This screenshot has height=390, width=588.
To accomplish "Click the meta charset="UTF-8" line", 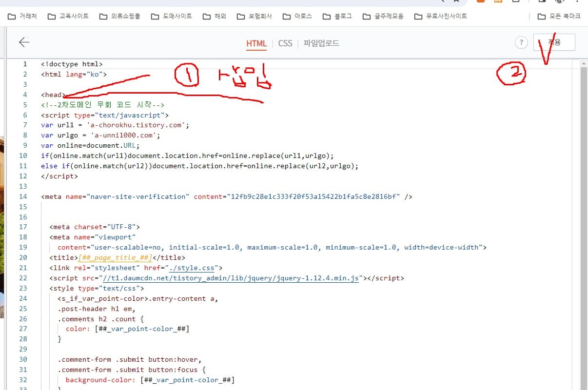I will (x=95, y=227).
